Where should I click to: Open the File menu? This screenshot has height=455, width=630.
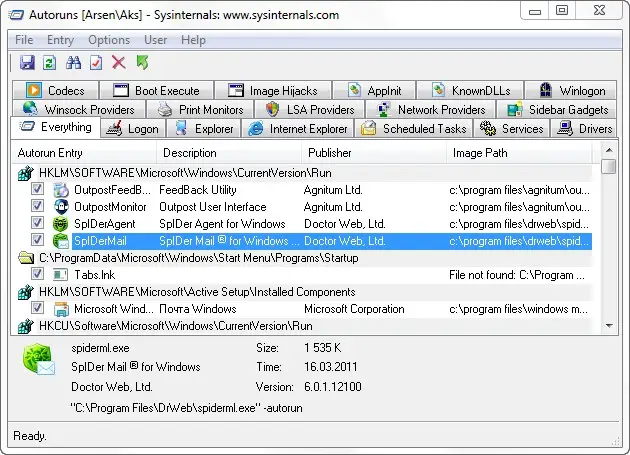pos(24,40)
